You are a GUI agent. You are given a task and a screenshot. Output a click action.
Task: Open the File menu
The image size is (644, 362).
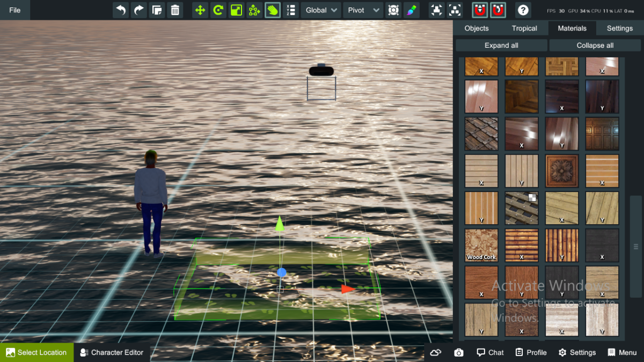tap(15, 10)
